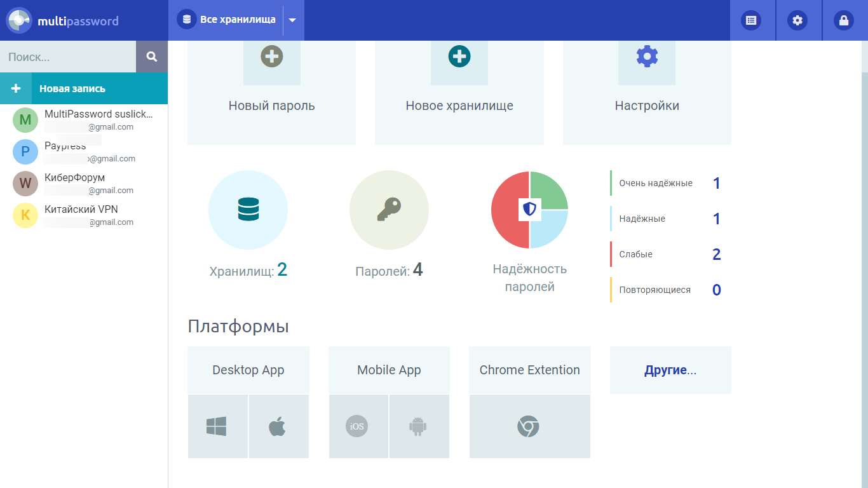Viewport: 868px width, 488px height.
Task: Open the КиберФорум entry
Action: click(84, 184)
